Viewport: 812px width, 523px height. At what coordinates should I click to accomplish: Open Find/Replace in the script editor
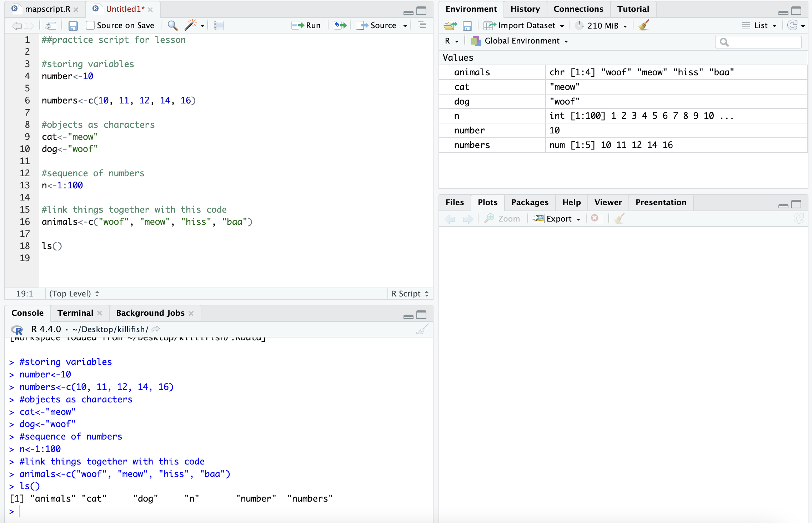tap(172, 25)
